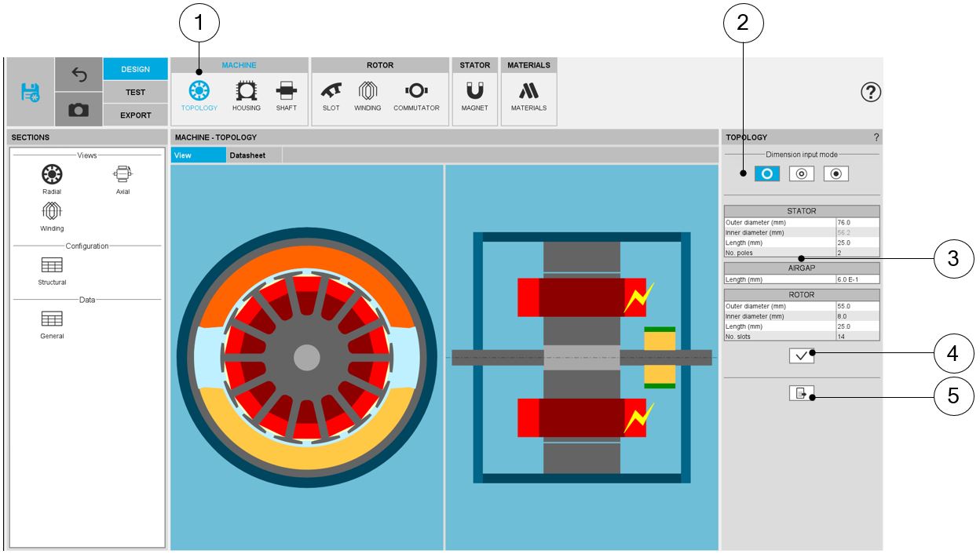Viewport: 980px width, 554px height.
Task: Select the Commutator icon
Action: 416,97
